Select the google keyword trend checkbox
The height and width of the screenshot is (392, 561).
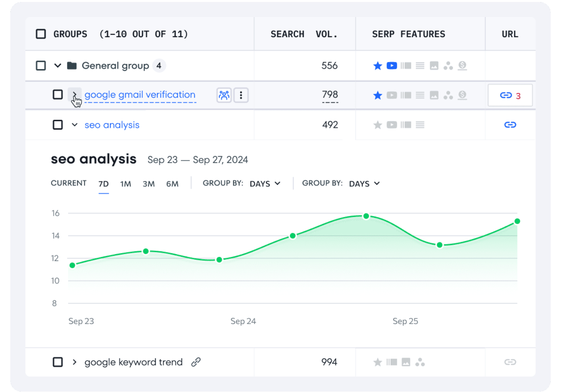[58, 362]
